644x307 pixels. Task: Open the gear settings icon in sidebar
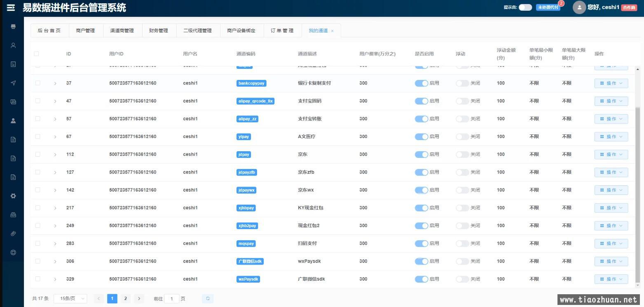pos(13,196)
